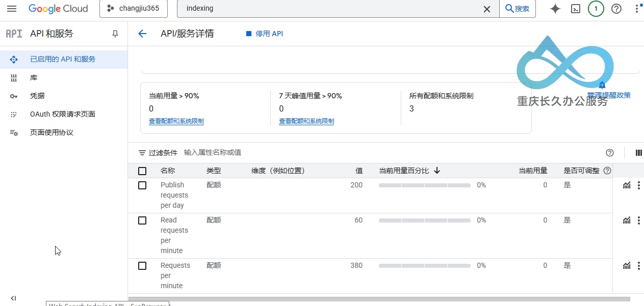
Task: Click the filter input 输入属性名称或值
Action: 213,152
